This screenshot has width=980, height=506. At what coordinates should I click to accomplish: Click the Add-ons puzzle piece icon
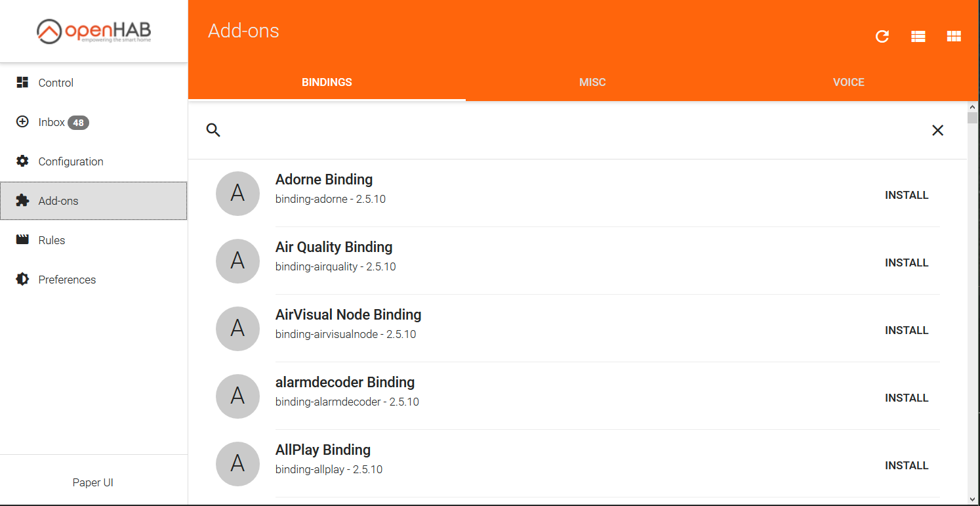coord(22,200)
